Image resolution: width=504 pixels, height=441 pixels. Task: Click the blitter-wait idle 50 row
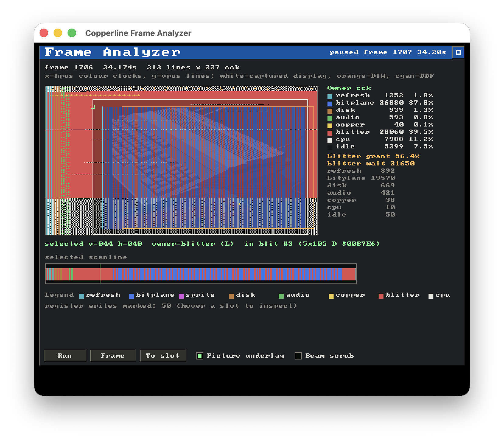(361, 214)
